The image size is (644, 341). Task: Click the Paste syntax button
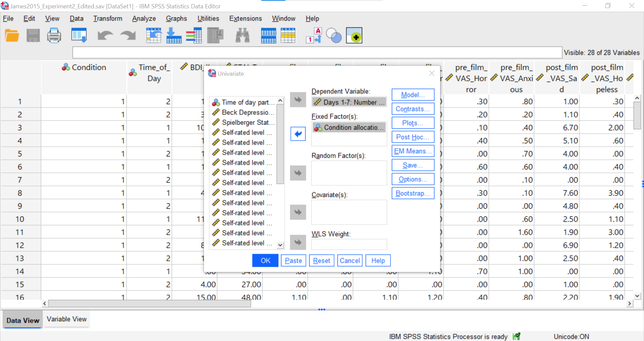pos(293,261)
